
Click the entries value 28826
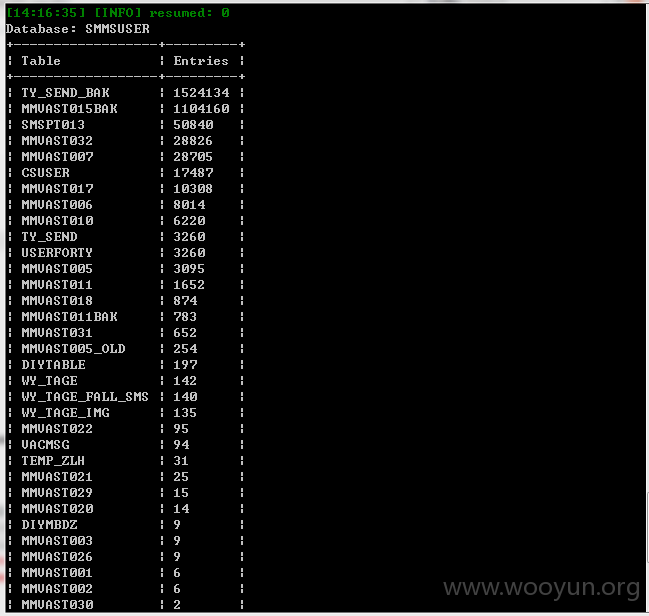coord(193,141)
